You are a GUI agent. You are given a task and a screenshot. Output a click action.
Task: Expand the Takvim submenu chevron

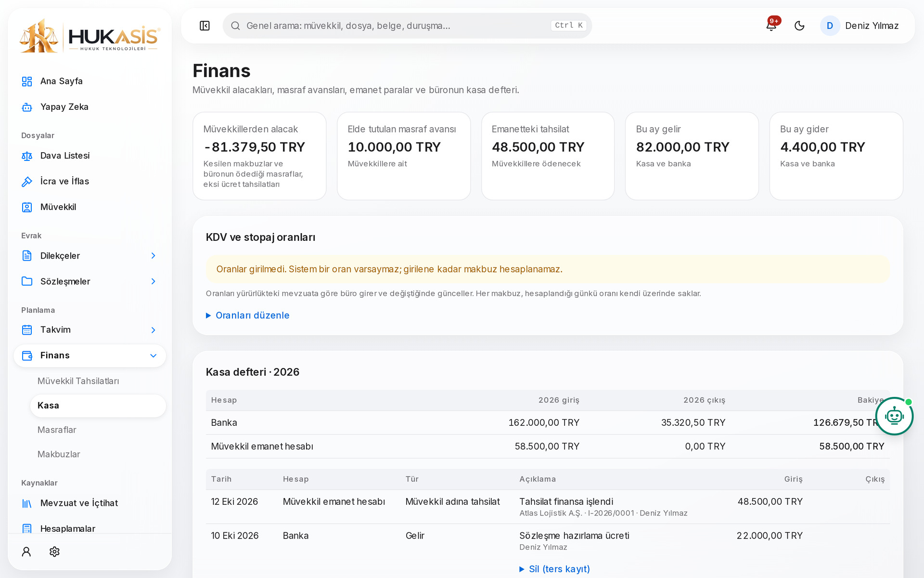[153, 330]
